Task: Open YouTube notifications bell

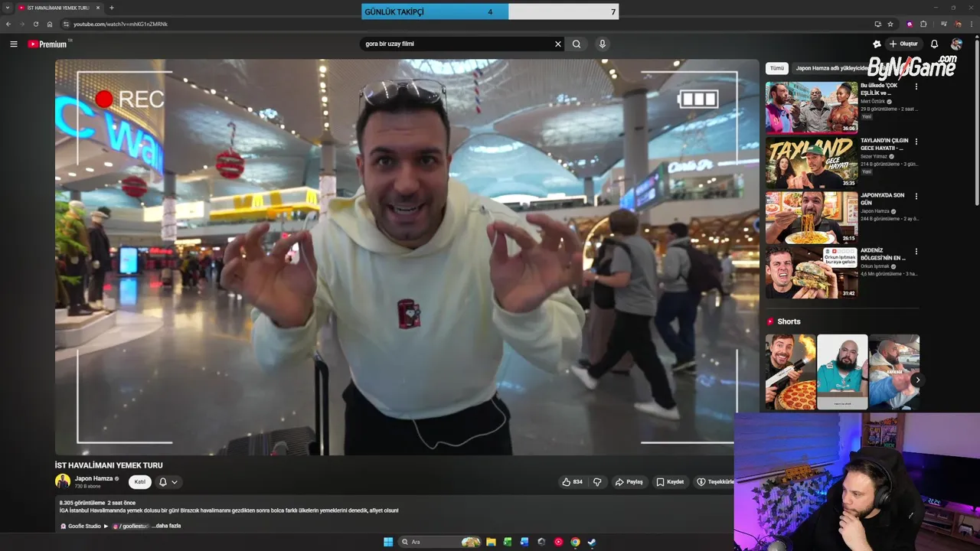Action: [934, 44]
